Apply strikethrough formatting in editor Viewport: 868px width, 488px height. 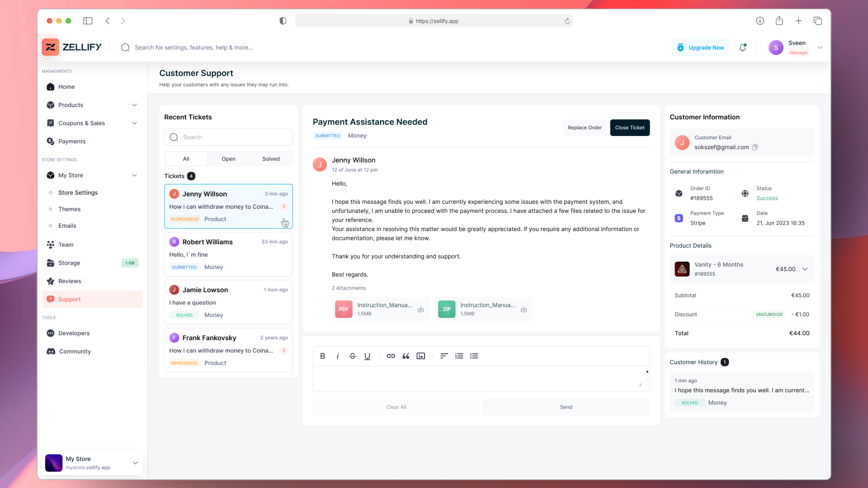point(353,356)
